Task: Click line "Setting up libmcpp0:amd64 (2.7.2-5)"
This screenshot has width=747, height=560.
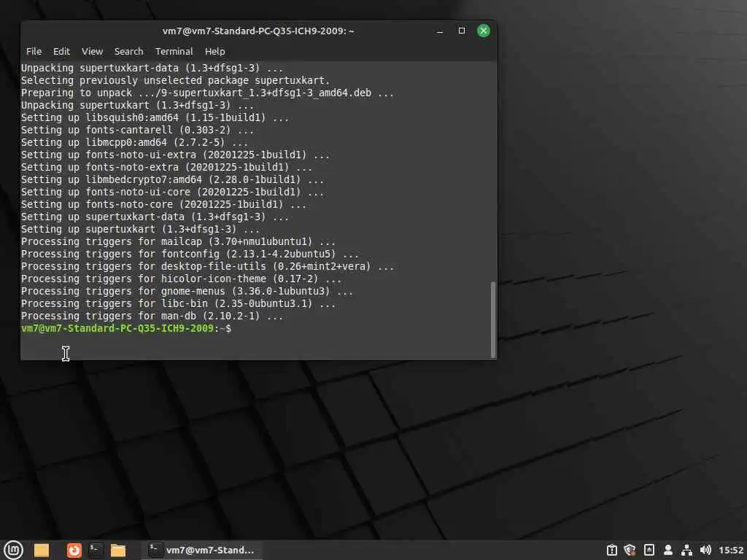Action: pos(134,142)
